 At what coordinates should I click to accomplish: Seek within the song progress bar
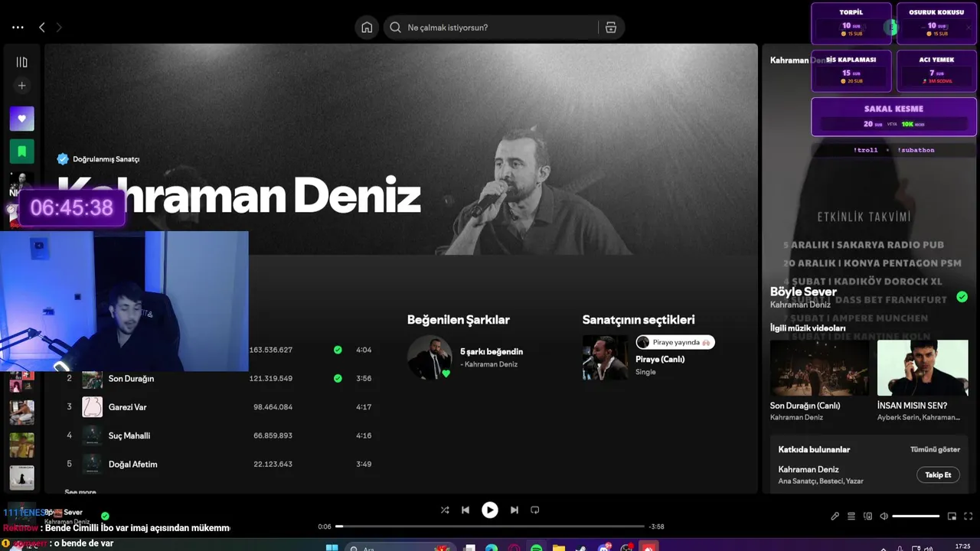490,527
